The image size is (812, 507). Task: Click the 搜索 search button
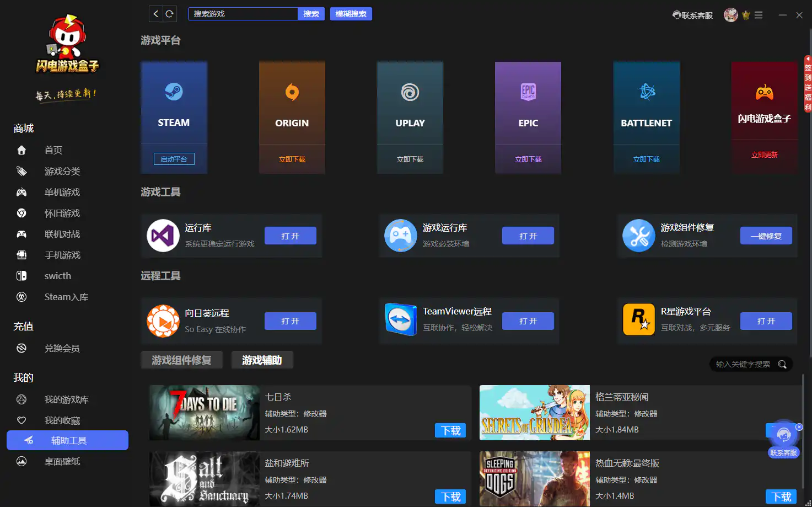coord(311,14)
